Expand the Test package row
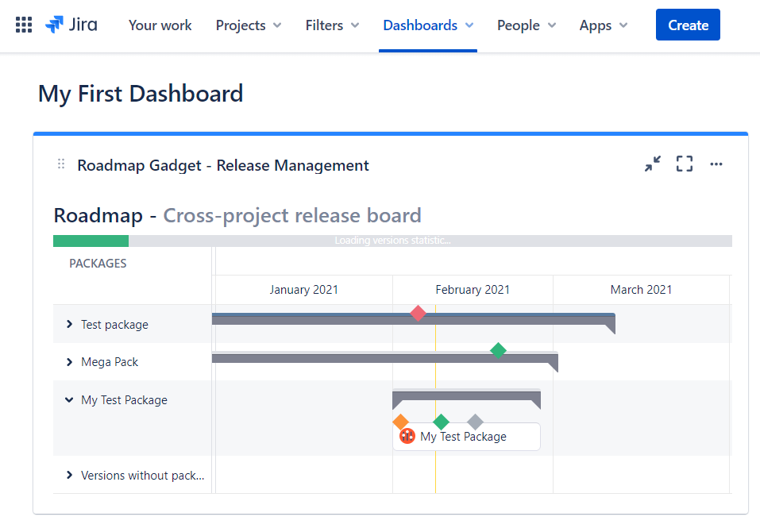 tap(69, 324)
